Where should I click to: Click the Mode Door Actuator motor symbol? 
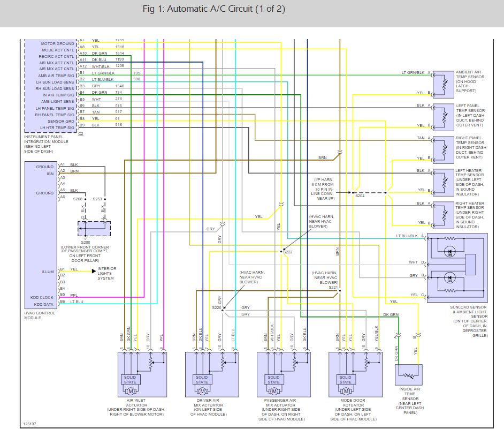pyautogui.click(x=346, y=391)
